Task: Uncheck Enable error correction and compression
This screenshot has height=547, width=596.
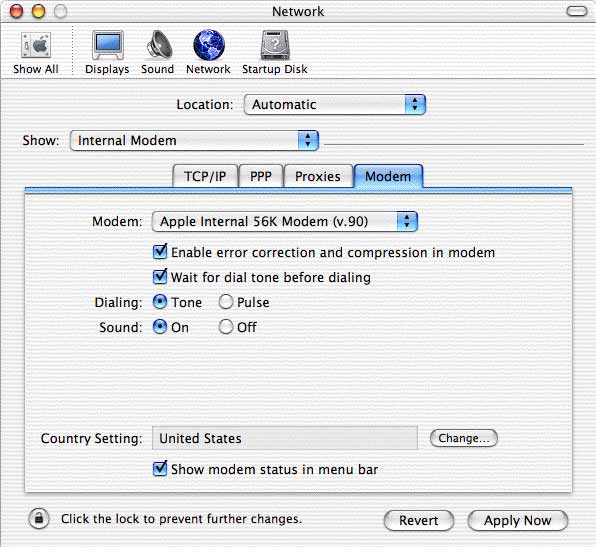Action: tap(160, 252)
